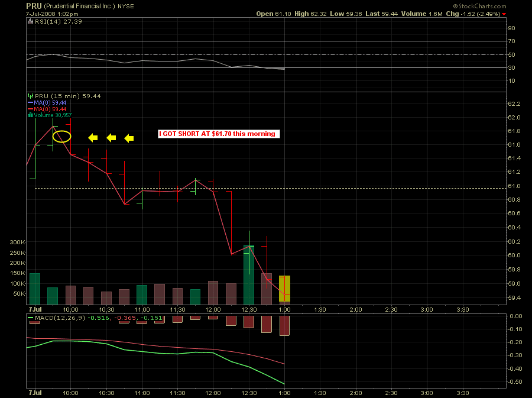Click the -0.50 MACD axis label
Viewport: 532px width, 398px height.
[x=515, y=382]
